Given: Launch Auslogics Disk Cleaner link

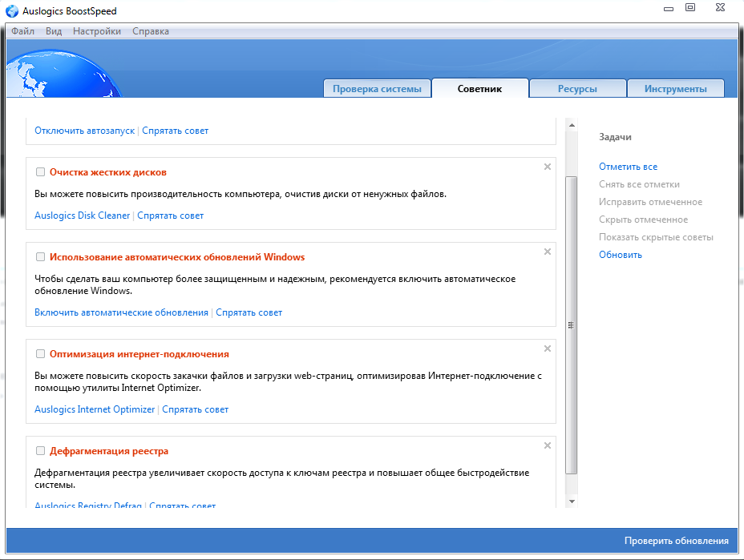Looking at the screenshot, I should click(82, 216).
